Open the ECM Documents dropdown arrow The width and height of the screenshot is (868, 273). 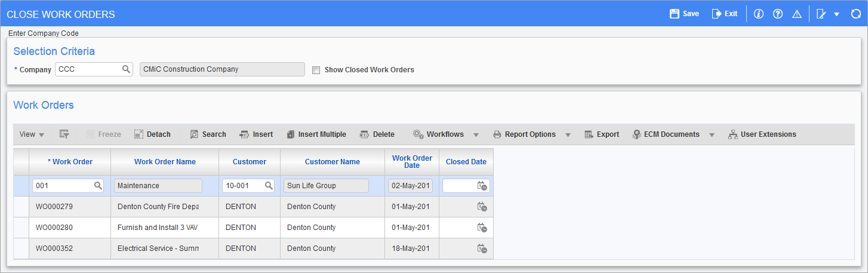click(x=712, y=135)
